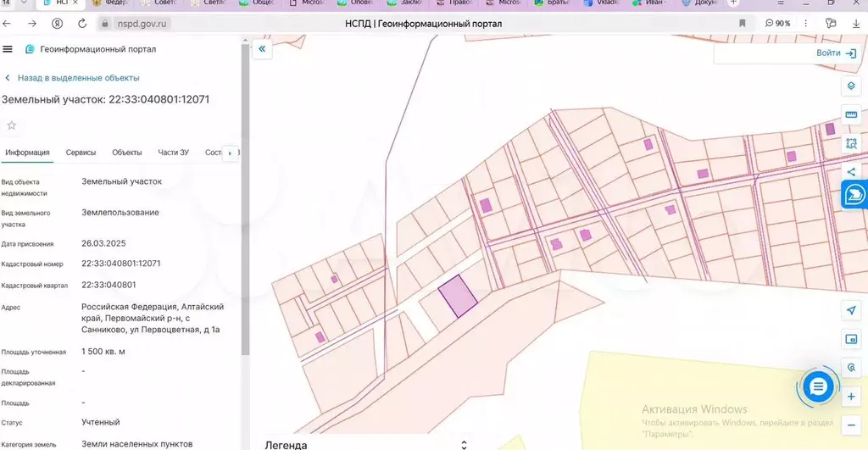Image resolution: width=868 pixels, height=450 pixels.
Task: Switch to the Информация tab
Action: click(x=27, y=153)
